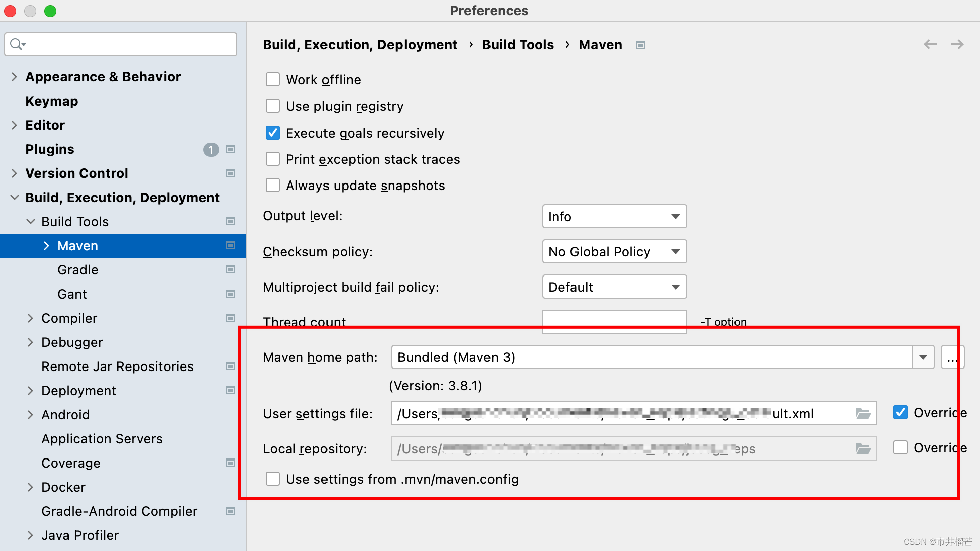Click the search magnifier icon

17,44
